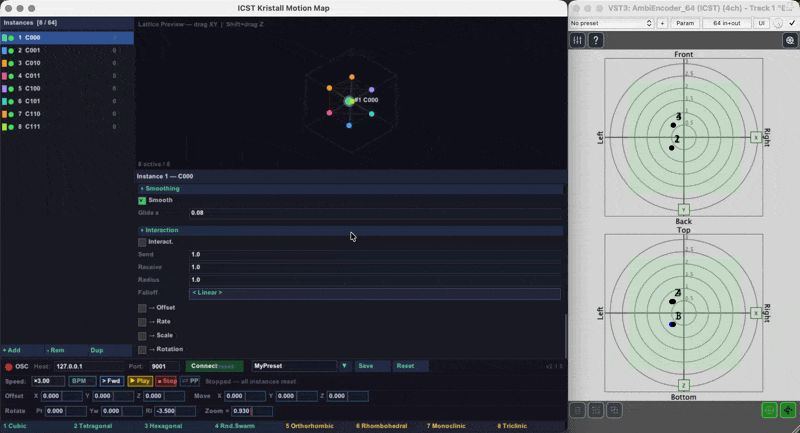Click the blue node at lattice bottom
The image size is (800, 433).
349,125
